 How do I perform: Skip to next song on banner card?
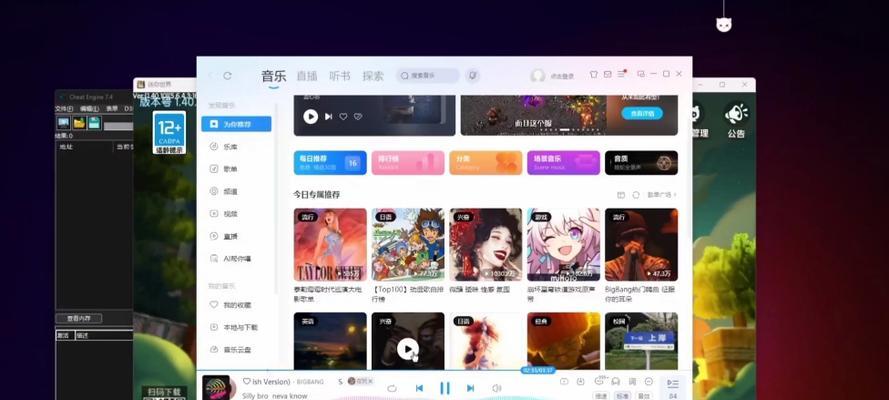coord(328,117)
